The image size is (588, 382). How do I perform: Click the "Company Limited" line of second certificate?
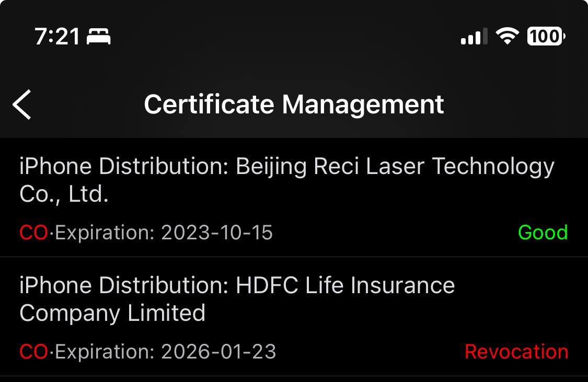click(112, 314)
